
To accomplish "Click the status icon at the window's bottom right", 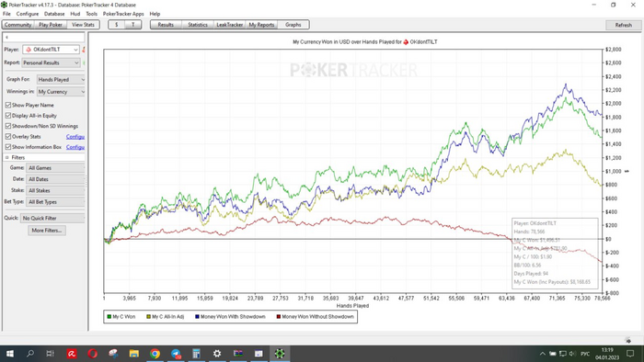I will pos(628,340).
